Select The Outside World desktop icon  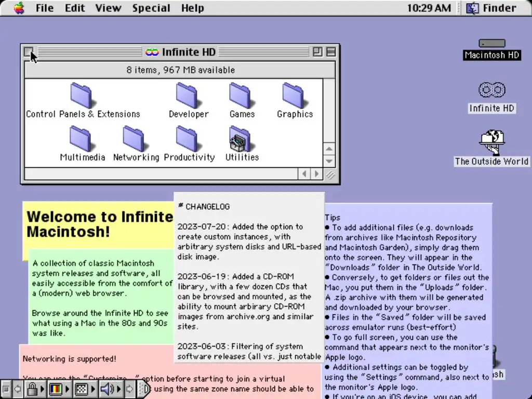[491, 148]
